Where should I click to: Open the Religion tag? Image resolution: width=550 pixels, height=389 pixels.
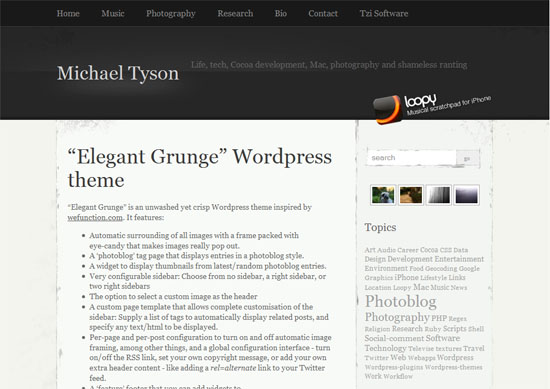pos(377,329)
